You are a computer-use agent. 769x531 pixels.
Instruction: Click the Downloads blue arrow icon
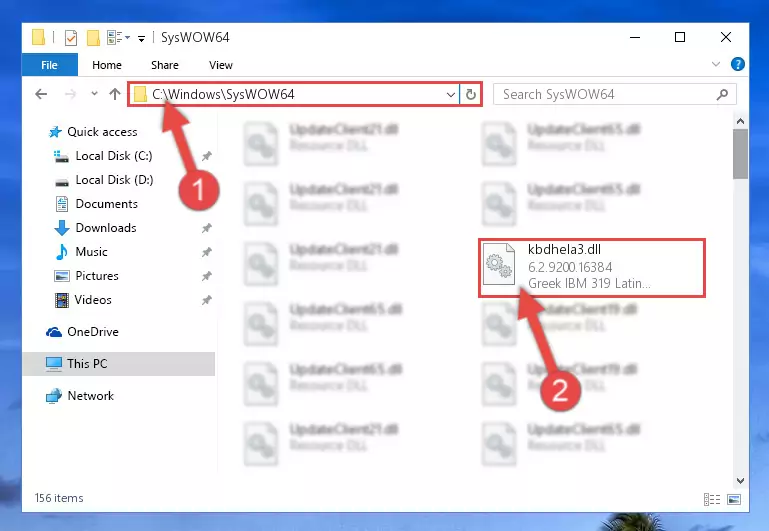coord(62,228)
